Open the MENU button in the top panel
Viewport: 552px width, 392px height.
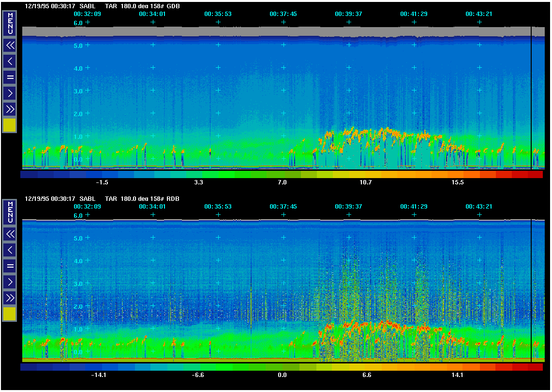click(x=10, y=23)
